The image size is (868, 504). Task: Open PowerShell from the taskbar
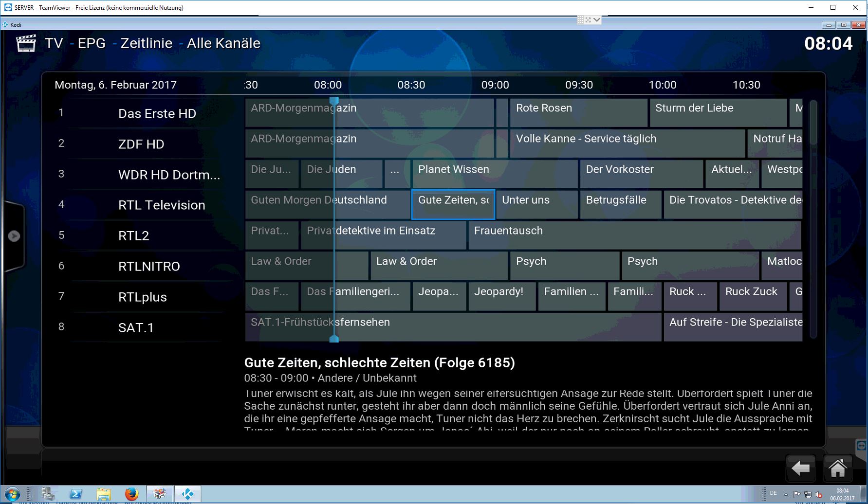point(75,494)
